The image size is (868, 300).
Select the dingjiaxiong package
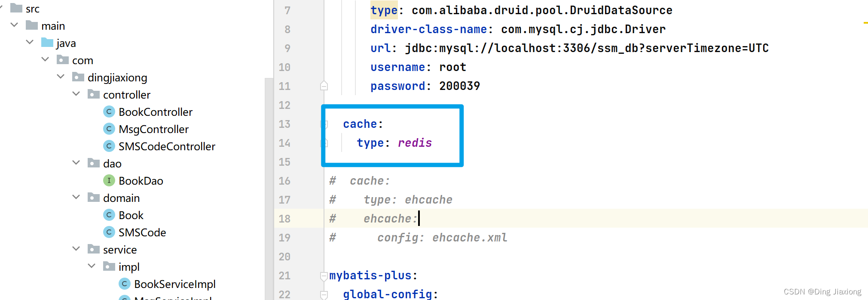pos(117,77)
